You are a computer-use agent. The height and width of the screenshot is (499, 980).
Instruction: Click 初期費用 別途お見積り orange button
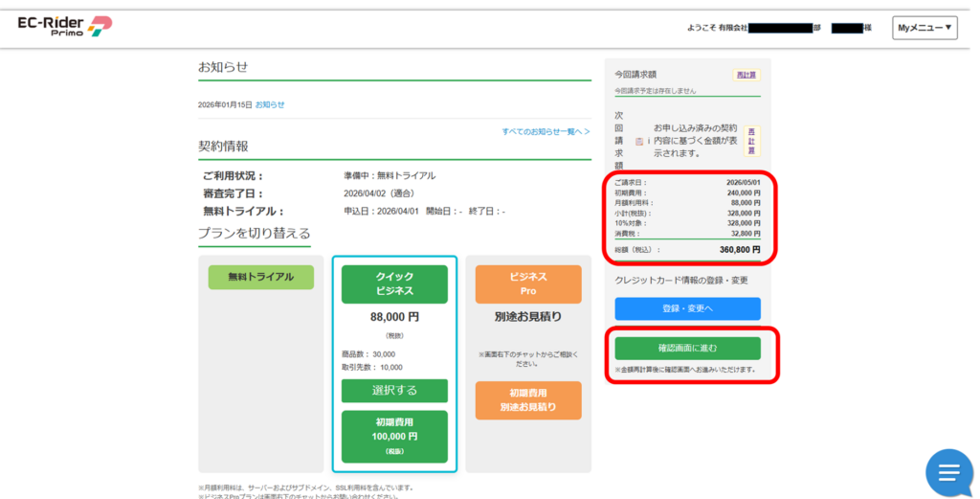coord(528,400)
